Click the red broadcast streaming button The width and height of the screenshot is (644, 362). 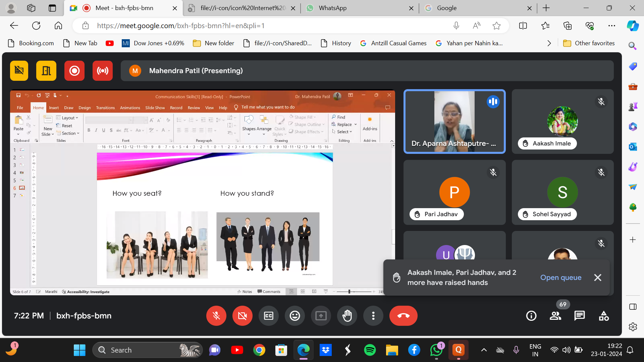click(x=103, y=71)
